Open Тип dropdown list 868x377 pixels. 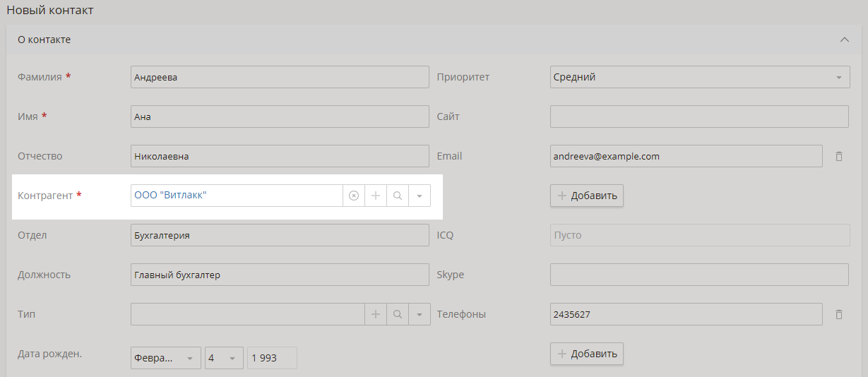[x=420, y=314]
